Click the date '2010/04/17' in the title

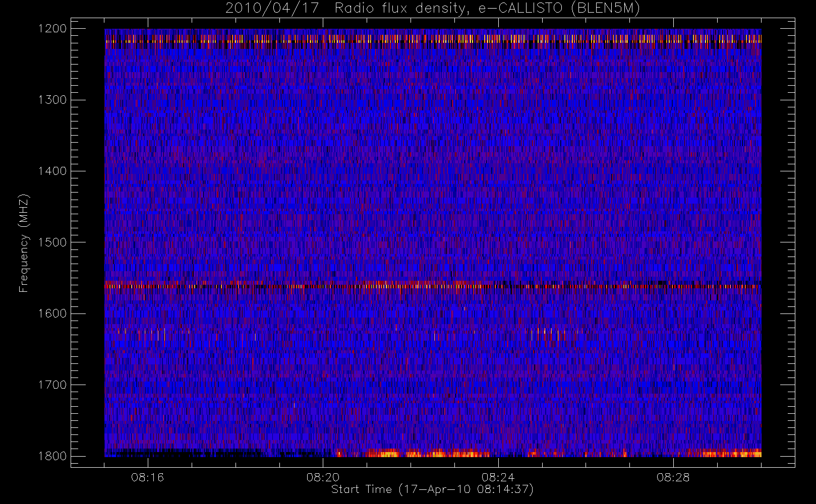(x=272, y=9)
